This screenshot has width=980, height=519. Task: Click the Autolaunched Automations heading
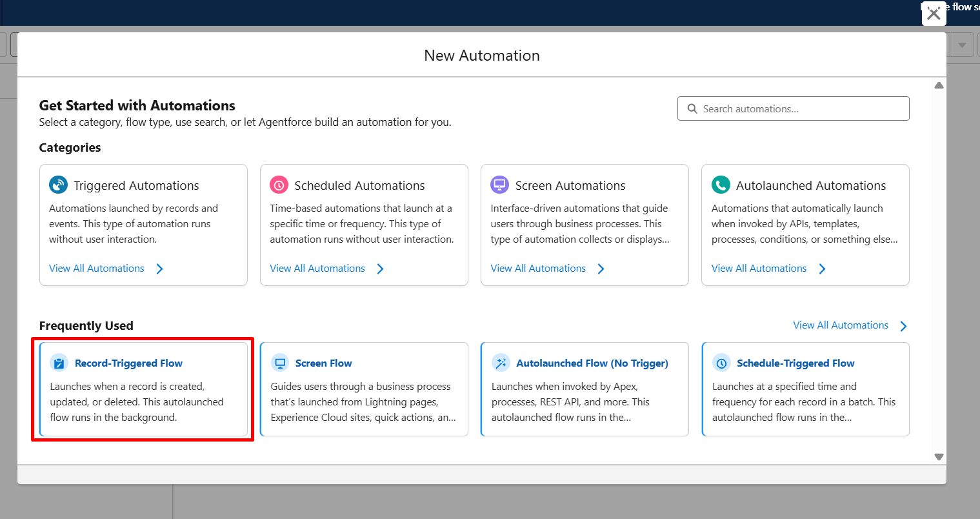[x=811, y=185]
